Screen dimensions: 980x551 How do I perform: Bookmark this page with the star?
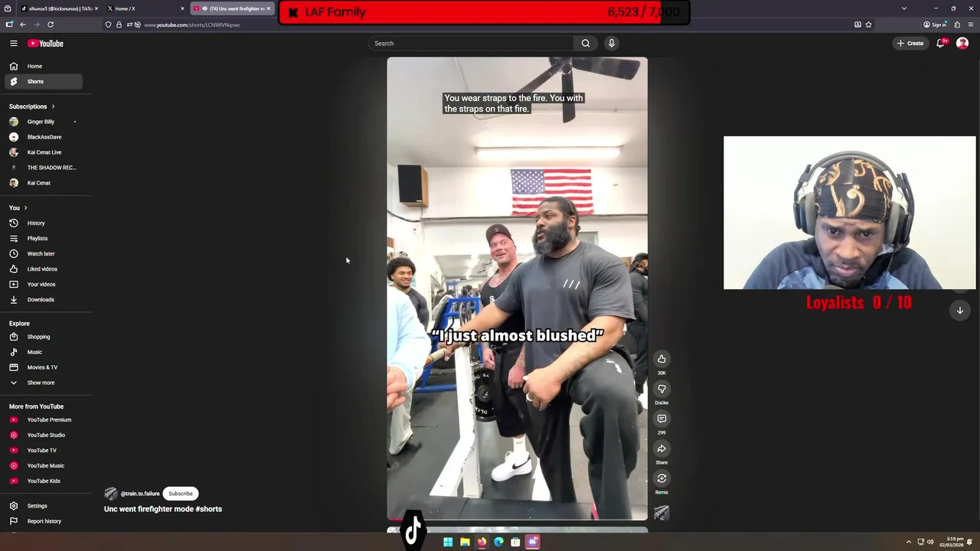(x=868, y=24)
